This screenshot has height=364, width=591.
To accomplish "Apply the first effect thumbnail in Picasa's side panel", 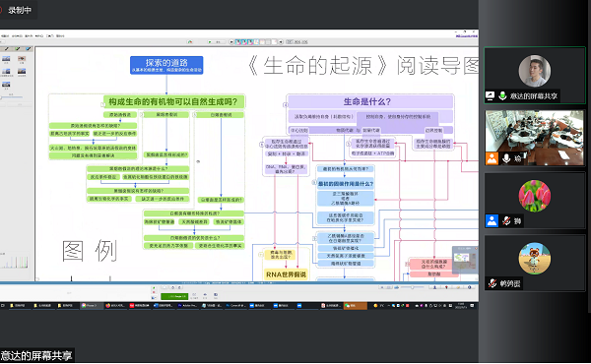I will (x=6, y=59).
